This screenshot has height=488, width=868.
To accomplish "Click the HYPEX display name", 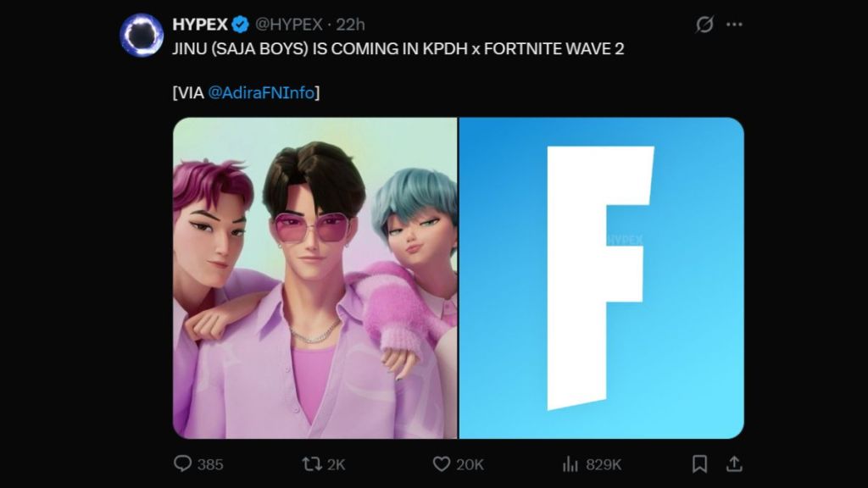I will click(202, 25).
